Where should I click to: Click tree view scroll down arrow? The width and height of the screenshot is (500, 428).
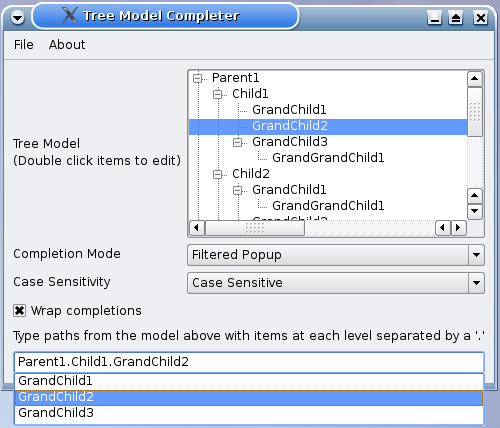pos(475,211)
